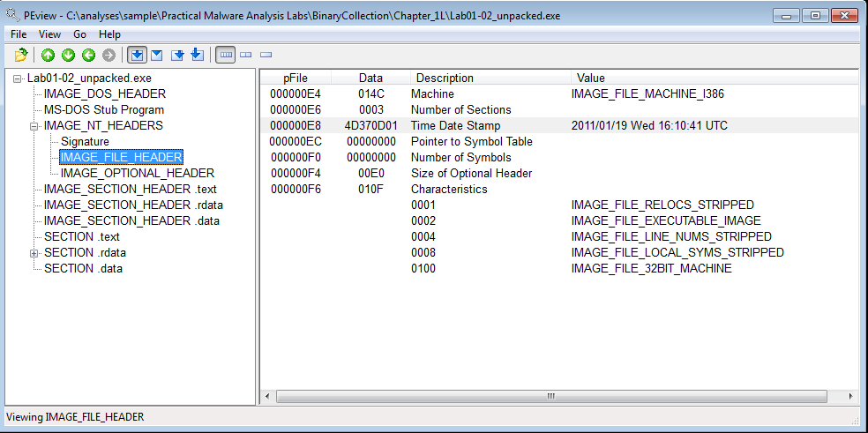
Task: Select IMAGE_SECTION_HEADER .rdata in the tree
Action: (x=133, y=205)
